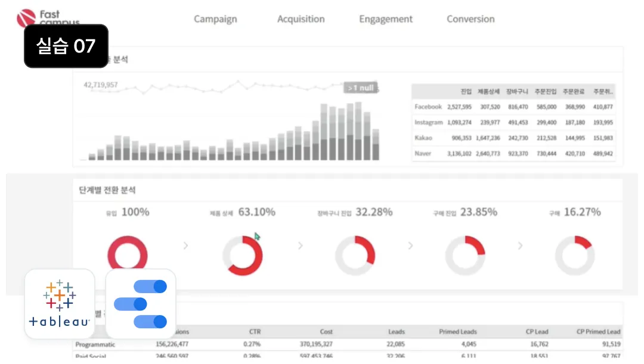Click chevron between 32.28% and 23.85% donuts
The width and height of the screenshot is (644, 364).
click(410, 245)
